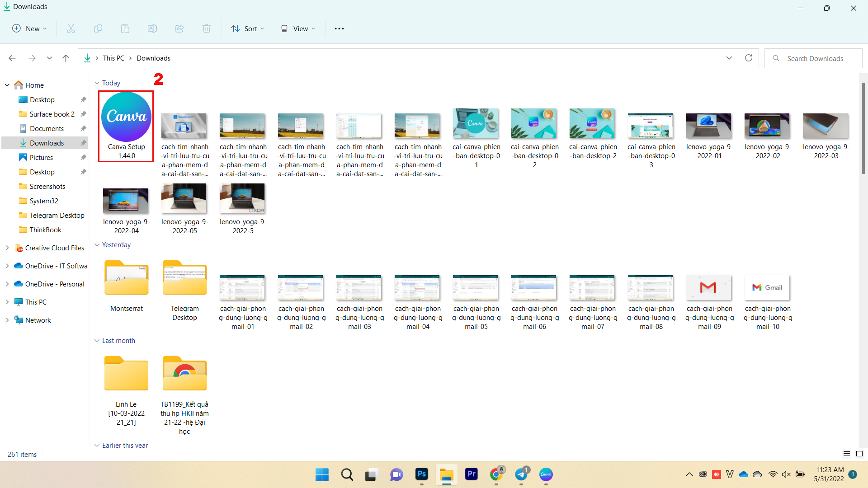Open the New item dropdown
The width and height of the screenshot is (868, 488).
(29, 28)
